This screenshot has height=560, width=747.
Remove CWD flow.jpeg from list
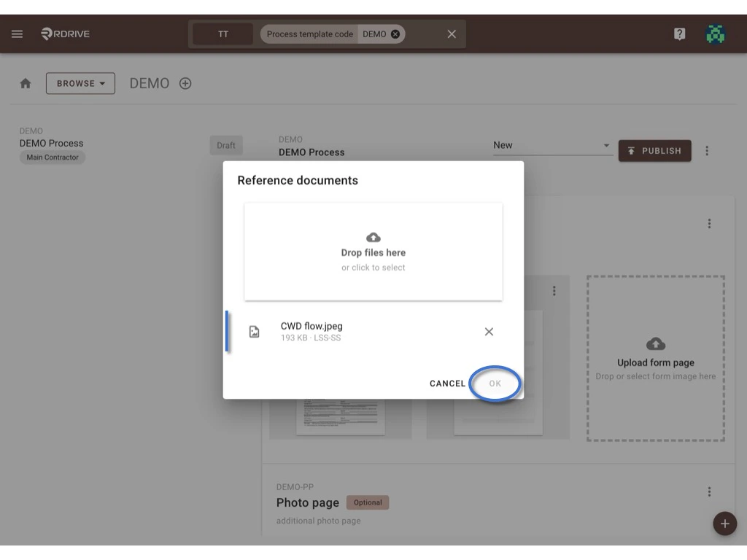coord(489,332)
